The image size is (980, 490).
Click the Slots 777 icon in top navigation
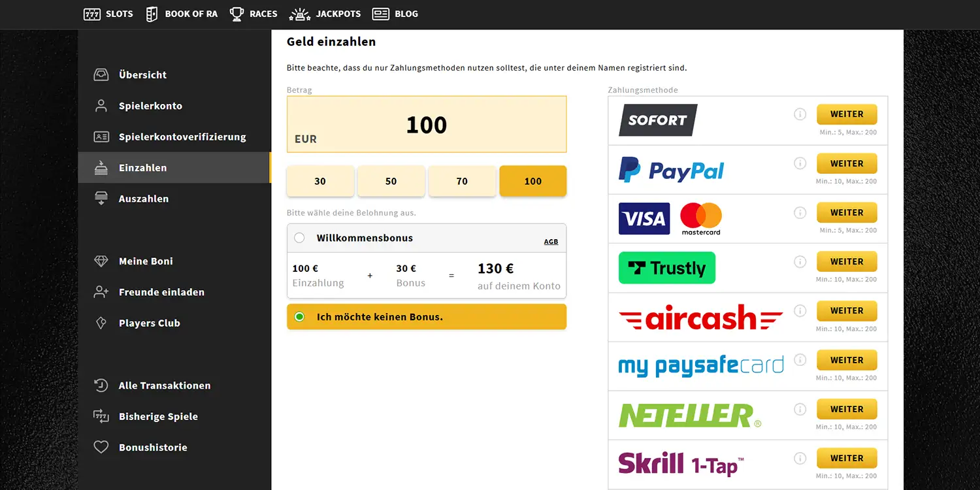[x=92, y=14]
